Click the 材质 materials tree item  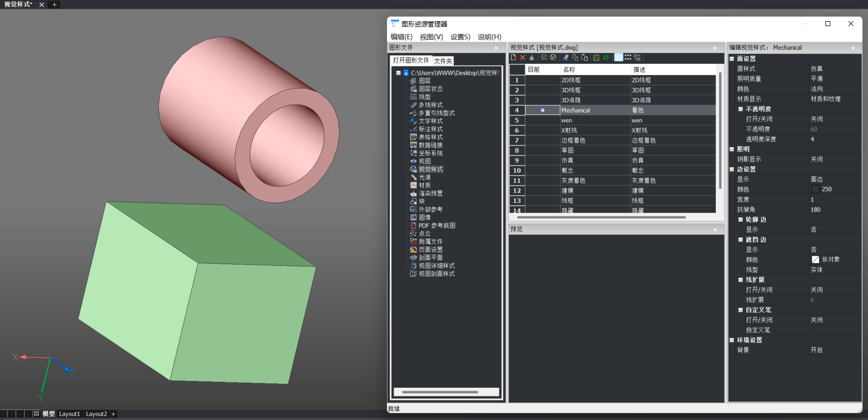click(424, 185)
